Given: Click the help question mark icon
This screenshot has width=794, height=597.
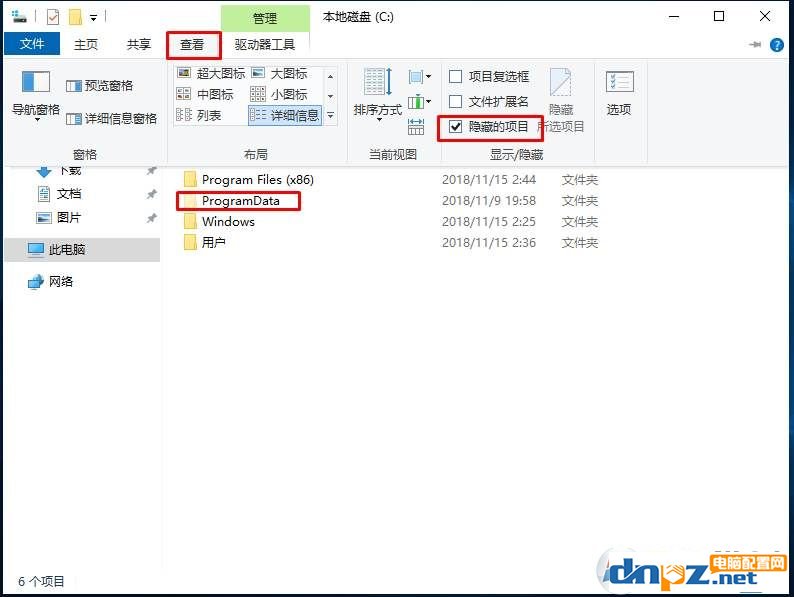Looking at the screenshot, I should tap(776, 45).
